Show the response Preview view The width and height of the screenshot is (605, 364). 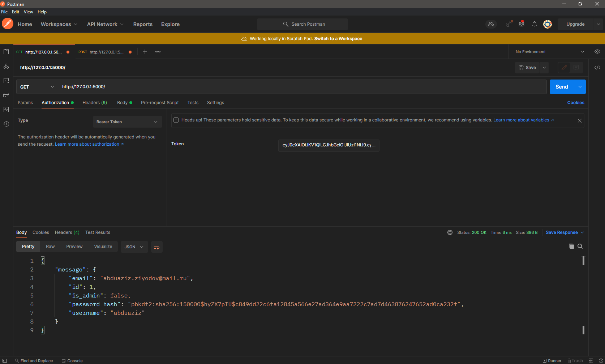pos(74,247)
